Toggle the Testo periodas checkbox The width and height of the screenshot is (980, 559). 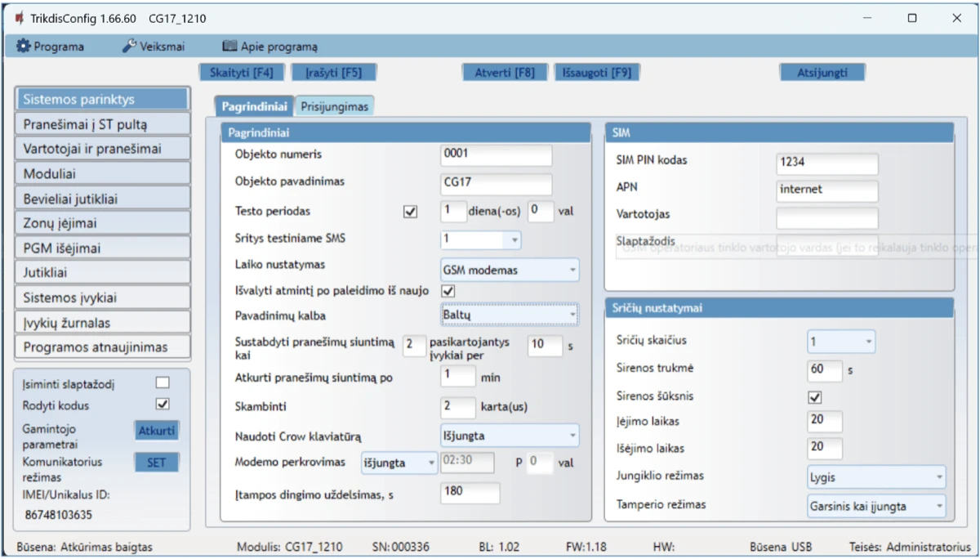click(x=410, y=212)
